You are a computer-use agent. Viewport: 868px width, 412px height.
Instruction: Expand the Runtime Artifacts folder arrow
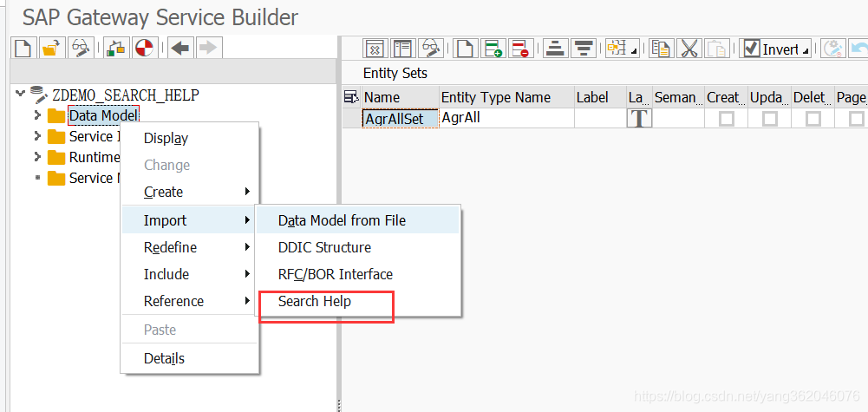pos(37,157)
